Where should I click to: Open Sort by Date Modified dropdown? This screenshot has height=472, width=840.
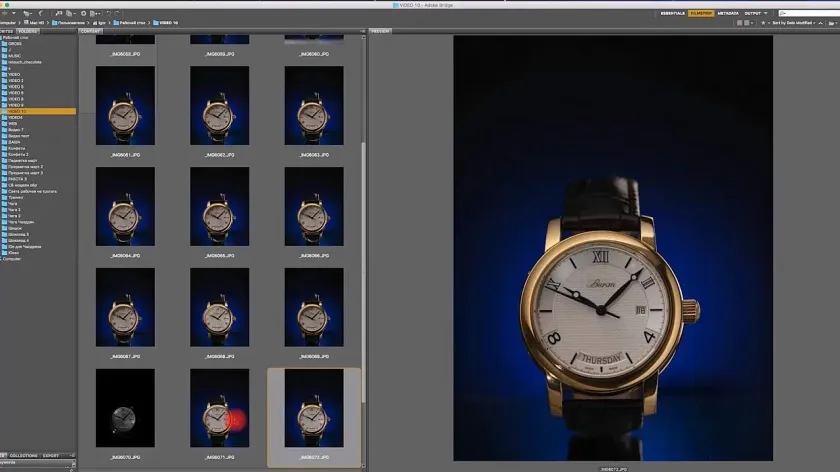pyautogui.click(x=794, y=22)
